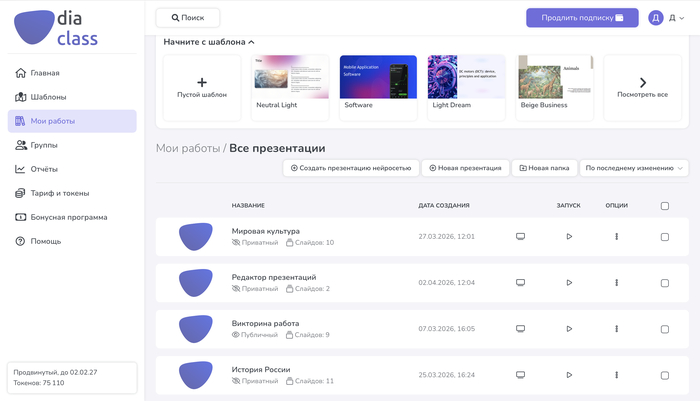Viewport: 700px width, 401px height.
Task: Open История России presentation title
Action: coord(261,370)
